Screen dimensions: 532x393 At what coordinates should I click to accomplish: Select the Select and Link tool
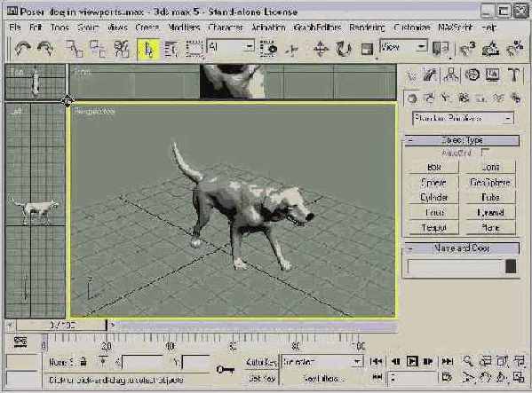(75, 49)
